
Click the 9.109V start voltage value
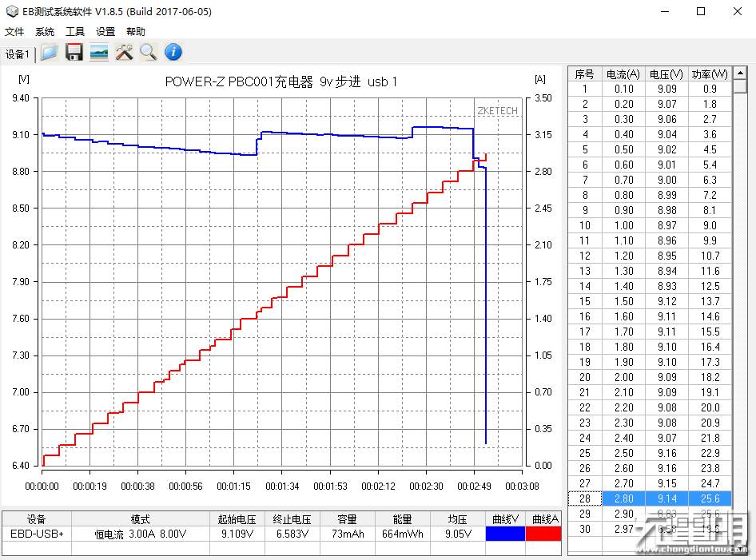coord(237,534)
